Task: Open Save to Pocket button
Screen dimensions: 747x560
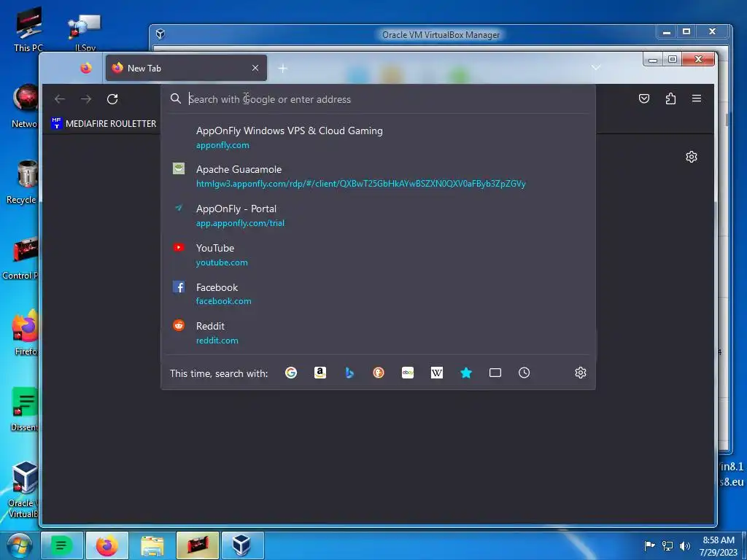Action: click(x=644, y=98)
